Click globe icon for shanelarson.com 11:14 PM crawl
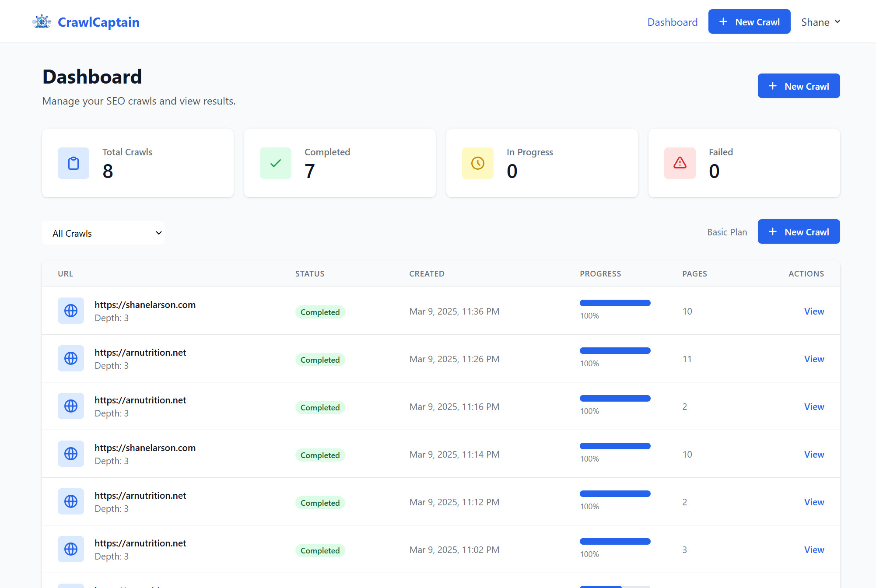 point(71,454)
